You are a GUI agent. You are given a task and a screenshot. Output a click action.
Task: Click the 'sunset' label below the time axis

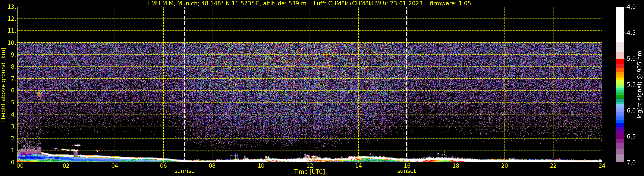(406, 171)
